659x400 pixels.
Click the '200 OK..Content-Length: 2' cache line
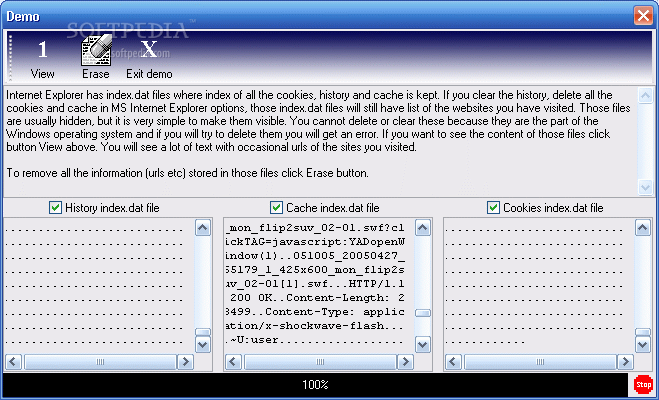(x=317, y=298)
